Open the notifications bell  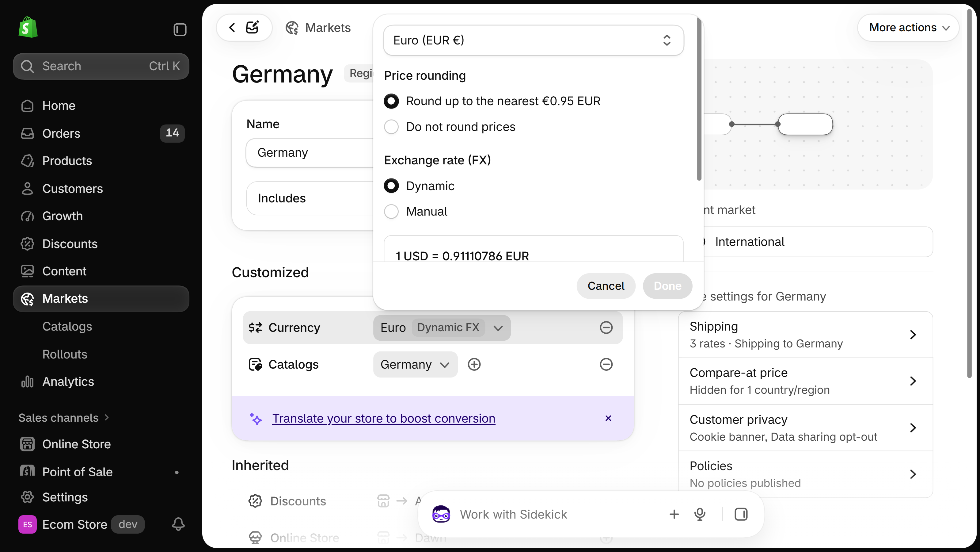(x=178, y=524)
